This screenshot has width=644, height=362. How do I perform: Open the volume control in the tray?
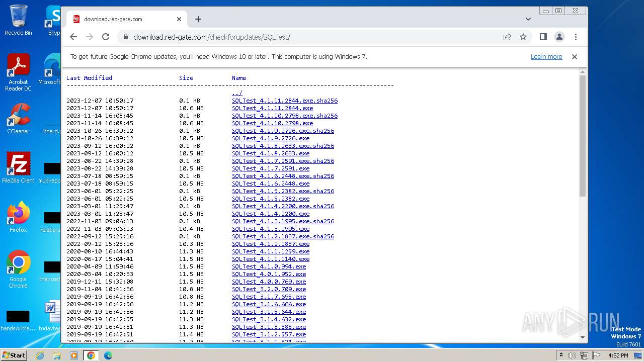coord(572,355)
